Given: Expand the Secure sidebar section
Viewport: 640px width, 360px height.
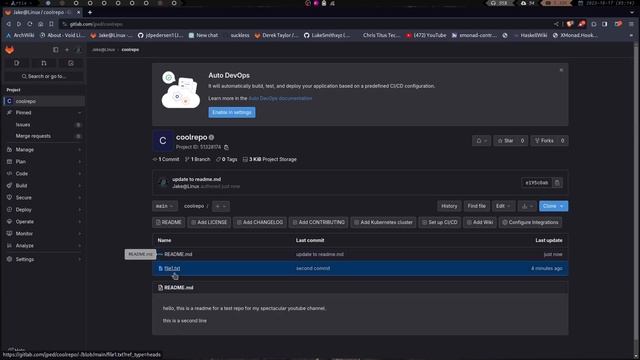Looking at the screenshot, I should [44, 198].
